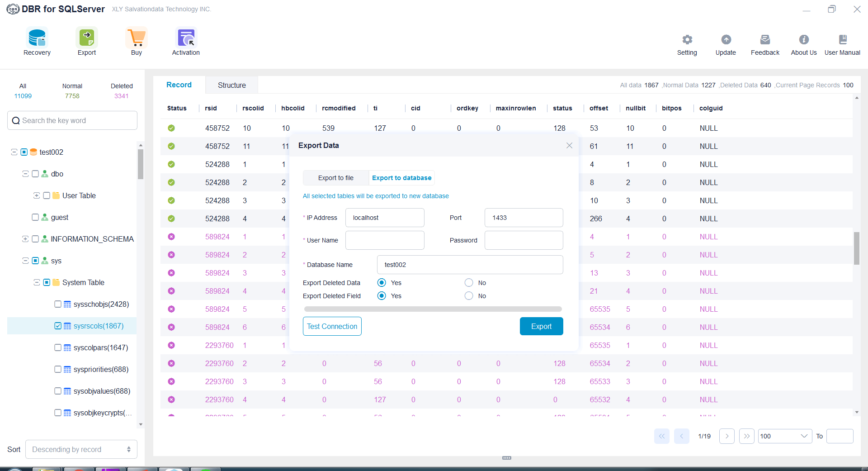Switch to Export to file tab
The width and height of the screenshot is (868, 471).
coord(335,178)
